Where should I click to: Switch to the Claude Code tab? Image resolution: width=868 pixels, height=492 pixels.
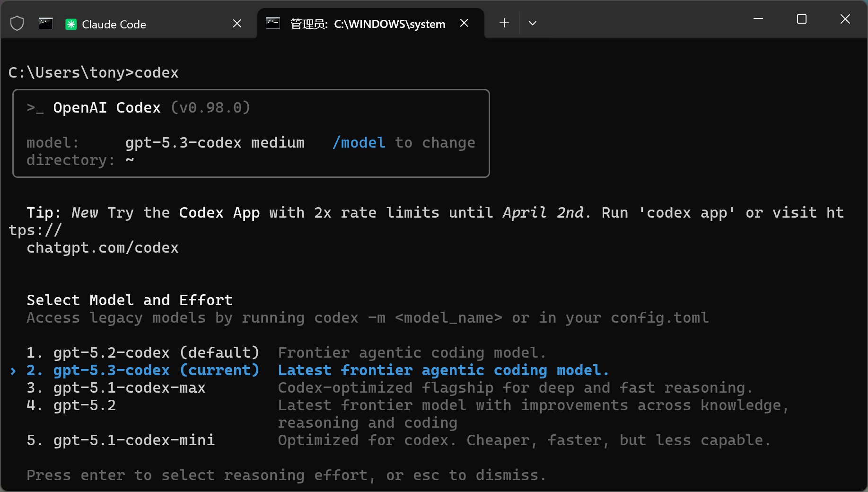pyautogui.click(x=114, y=24)
